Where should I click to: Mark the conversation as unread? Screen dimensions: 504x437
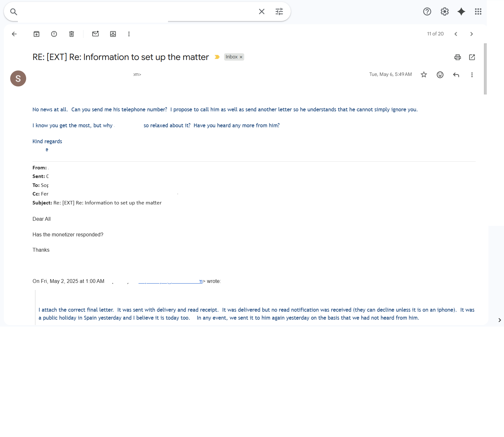click(x=95, y=34)
